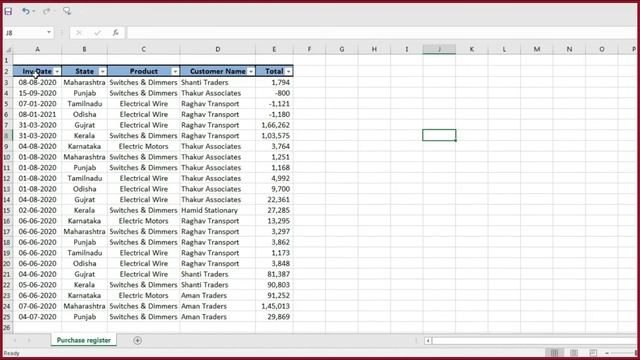Click the horizontal scrollbar left arrow
This screenshot has width=640, height=360.
428,340
